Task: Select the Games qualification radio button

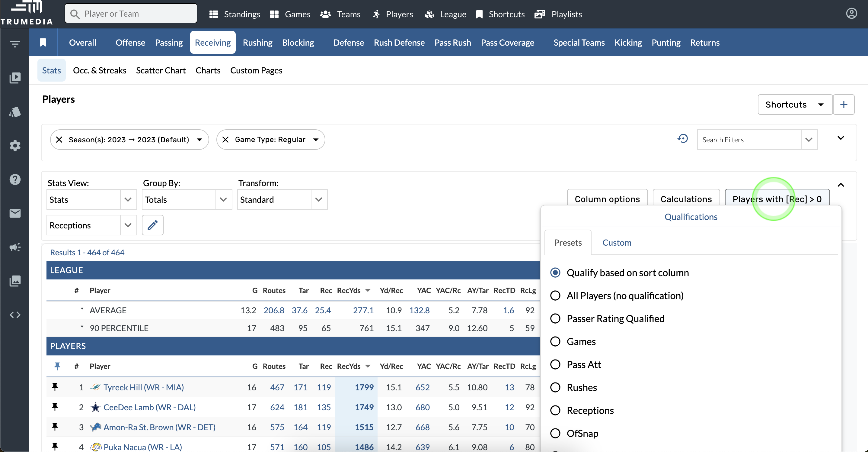Action: [x=555, y=341]
